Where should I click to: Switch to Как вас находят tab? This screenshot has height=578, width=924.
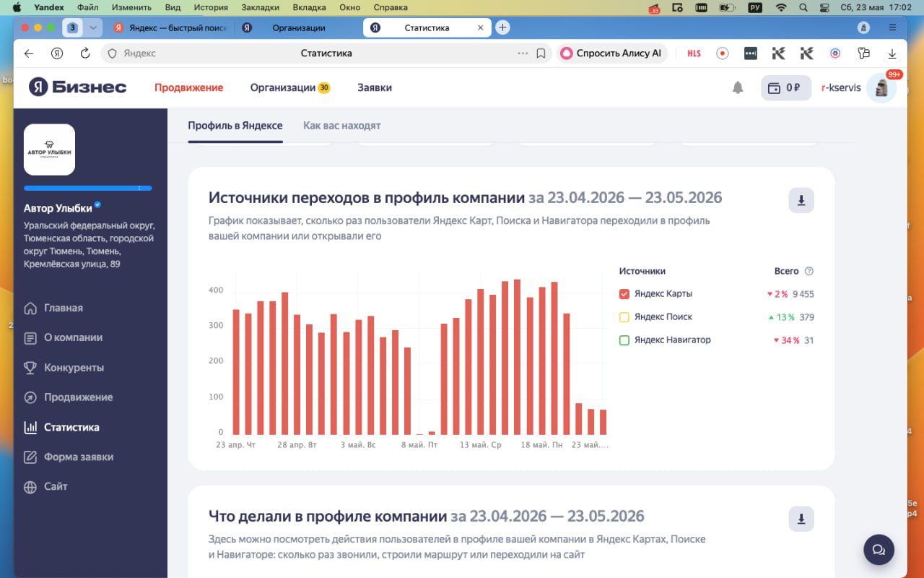coord(341,126)
